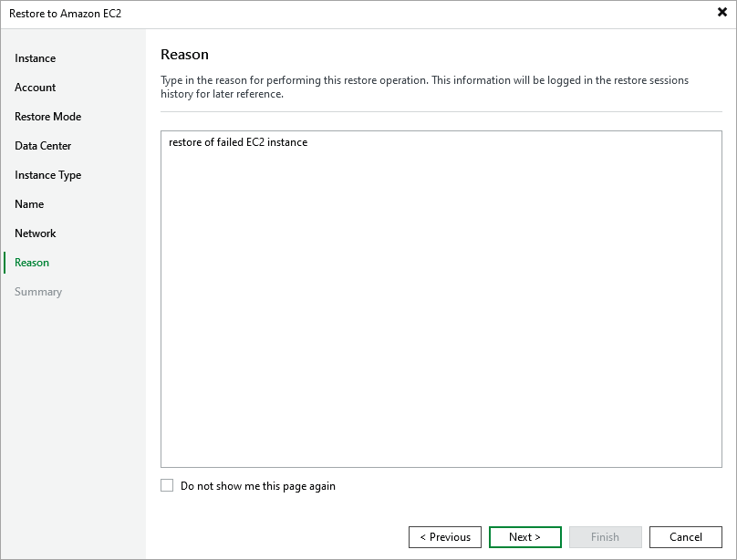The image size is (737, 560).
Task: Click the Previous button
Action: pos(445,536)
